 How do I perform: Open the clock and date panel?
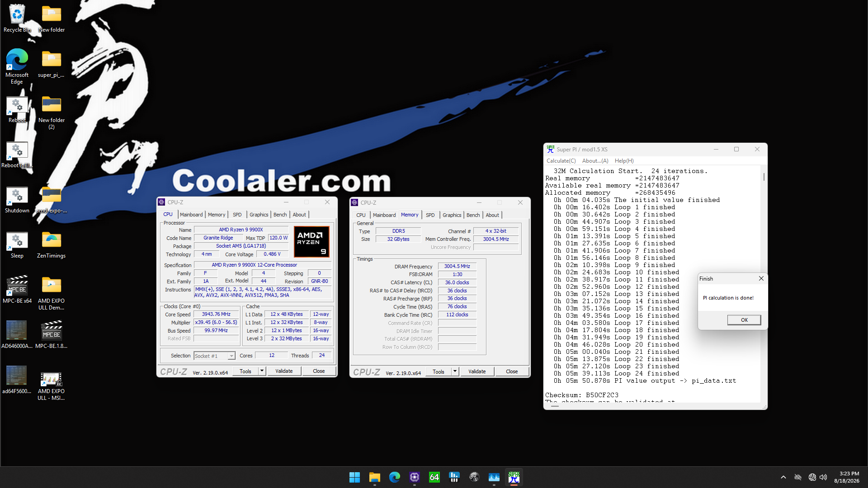847,477
